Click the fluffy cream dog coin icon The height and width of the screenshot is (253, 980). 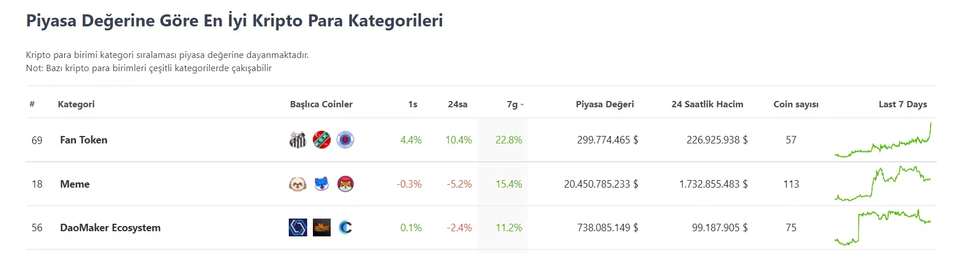(297, 184)
